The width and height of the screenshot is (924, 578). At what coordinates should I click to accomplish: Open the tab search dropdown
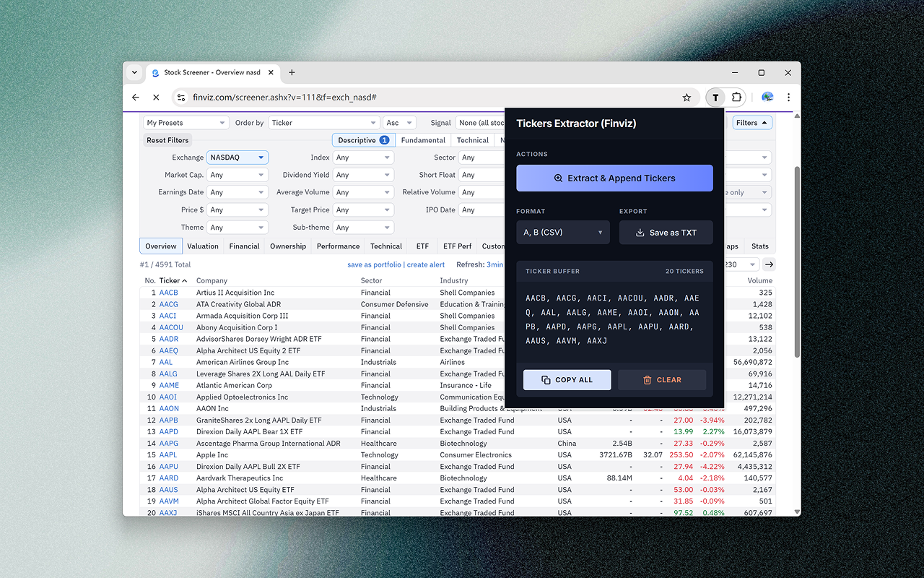[134, 72]
